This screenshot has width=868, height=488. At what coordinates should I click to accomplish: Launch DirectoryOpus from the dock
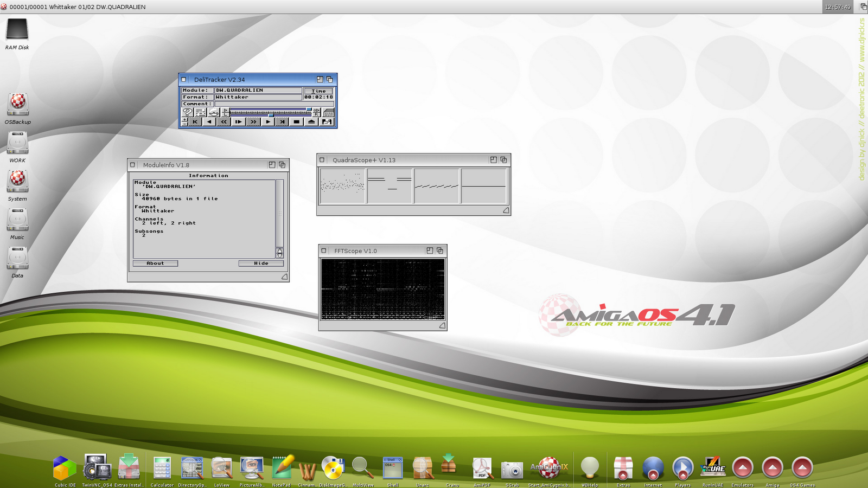[x=192, y=467]
